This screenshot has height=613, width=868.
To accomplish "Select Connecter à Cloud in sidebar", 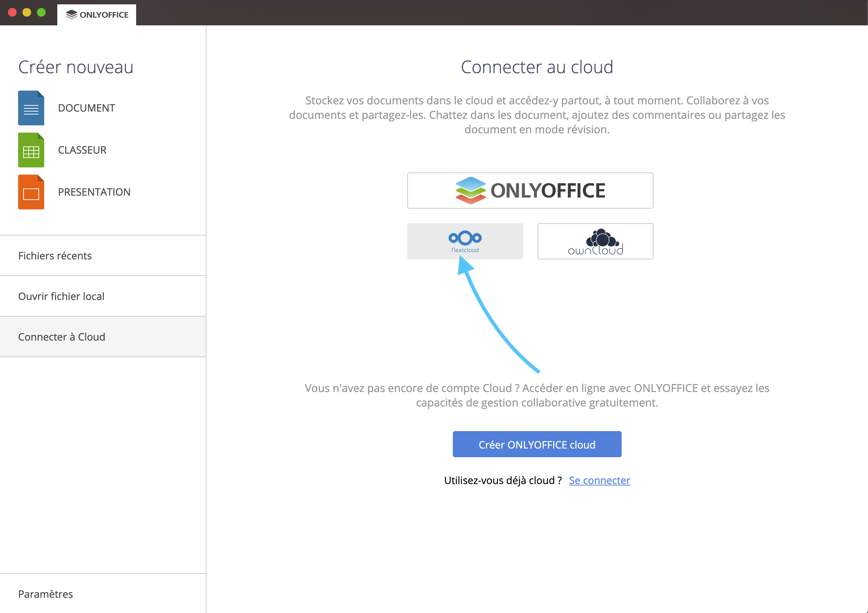I will [x=103, y=337].
